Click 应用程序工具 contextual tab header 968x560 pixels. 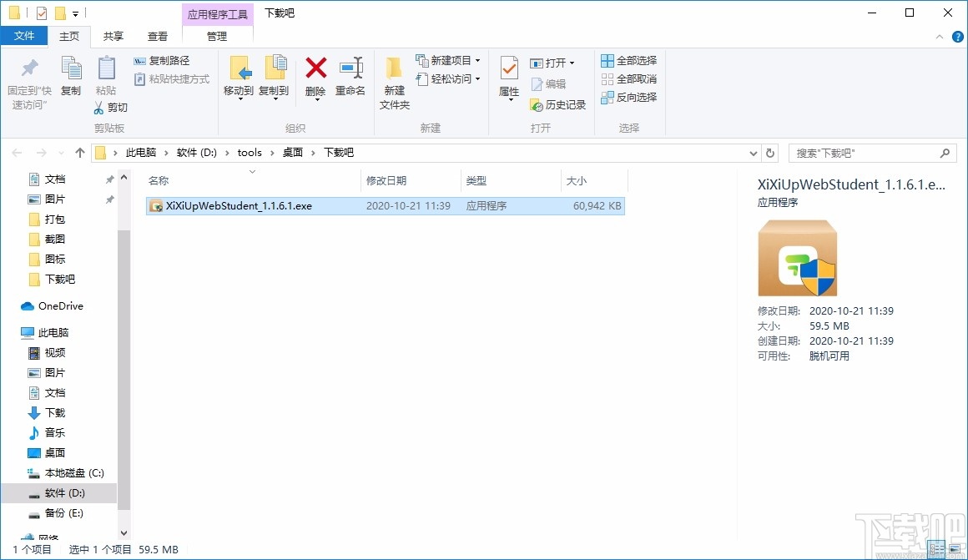click(x=217, y=14)
